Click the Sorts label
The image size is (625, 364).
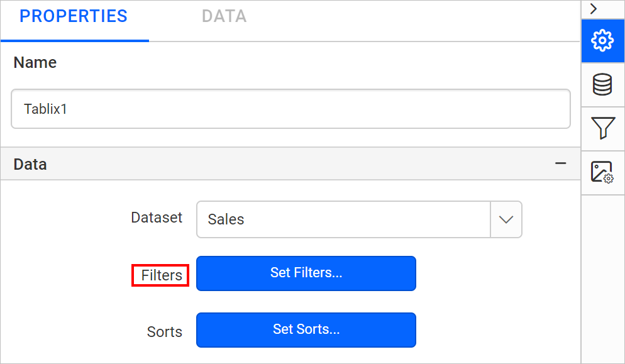(164, 331)
